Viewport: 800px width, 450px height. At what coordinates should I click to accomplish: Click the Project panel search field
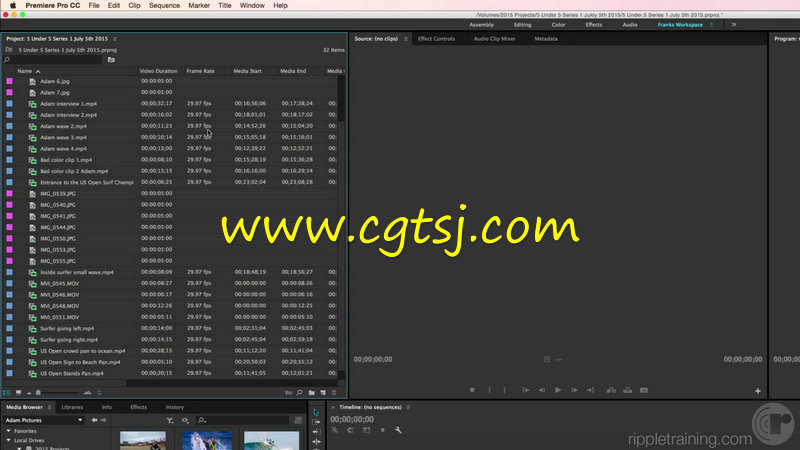53,60
